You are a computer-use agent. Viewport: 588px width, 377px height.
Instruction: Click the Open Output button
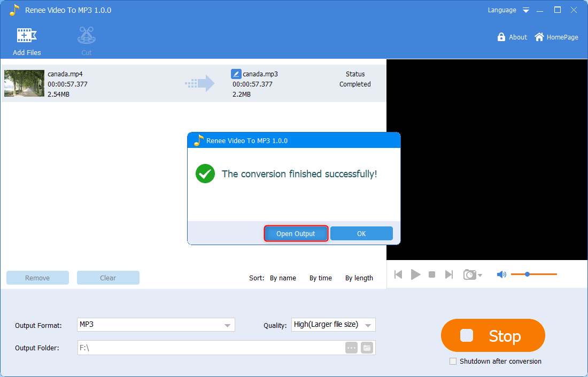pos(296,233)
